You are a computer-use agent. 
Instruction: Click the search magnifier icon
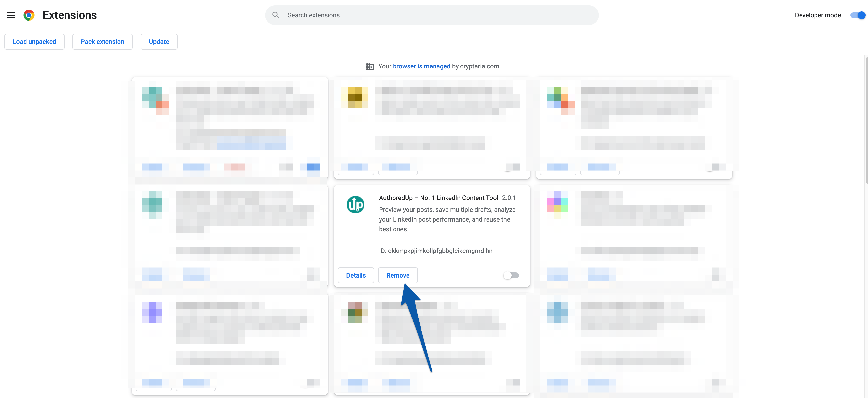click(276, 15)
